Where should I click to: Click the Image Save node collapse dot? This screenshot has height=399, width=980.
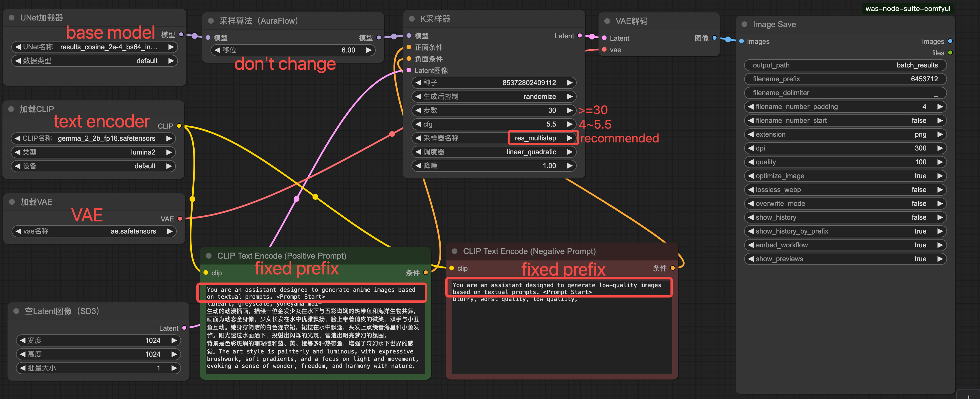coord(744,24)
